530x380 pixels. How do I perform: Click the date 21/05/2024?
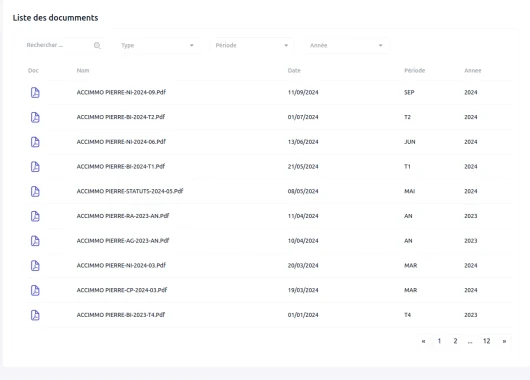coord(303,166)
